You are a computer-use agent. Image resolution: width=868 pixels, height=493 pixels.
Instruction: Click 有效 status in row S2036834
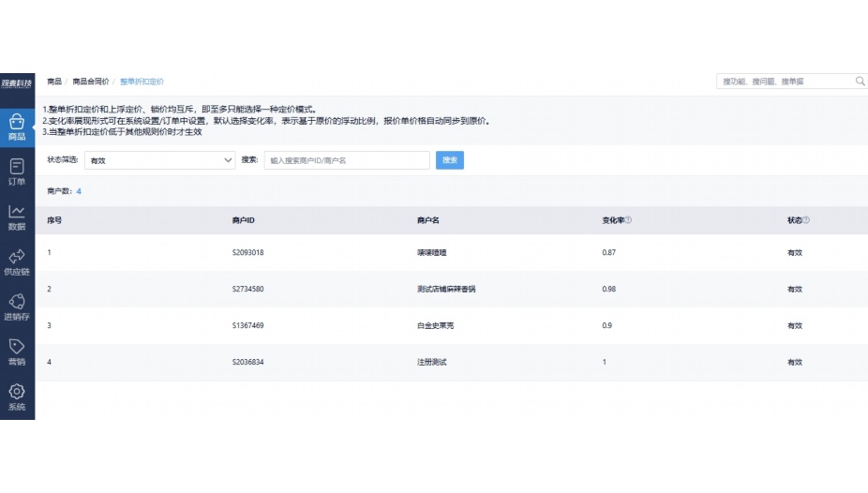(795, 362)
